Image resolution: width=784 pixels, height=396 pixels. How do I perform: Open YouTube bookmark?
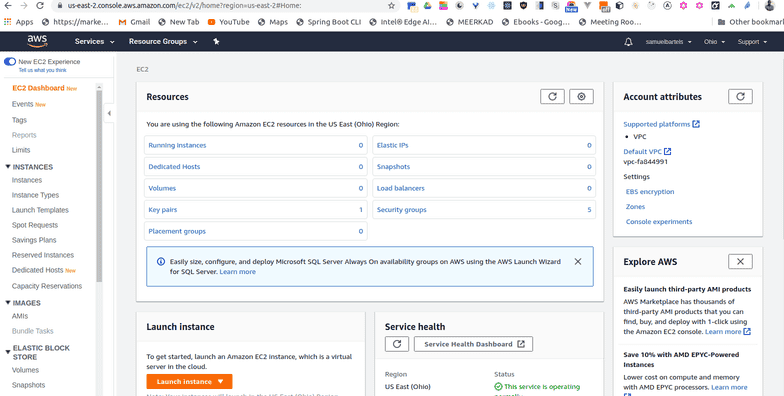[228, 22]
